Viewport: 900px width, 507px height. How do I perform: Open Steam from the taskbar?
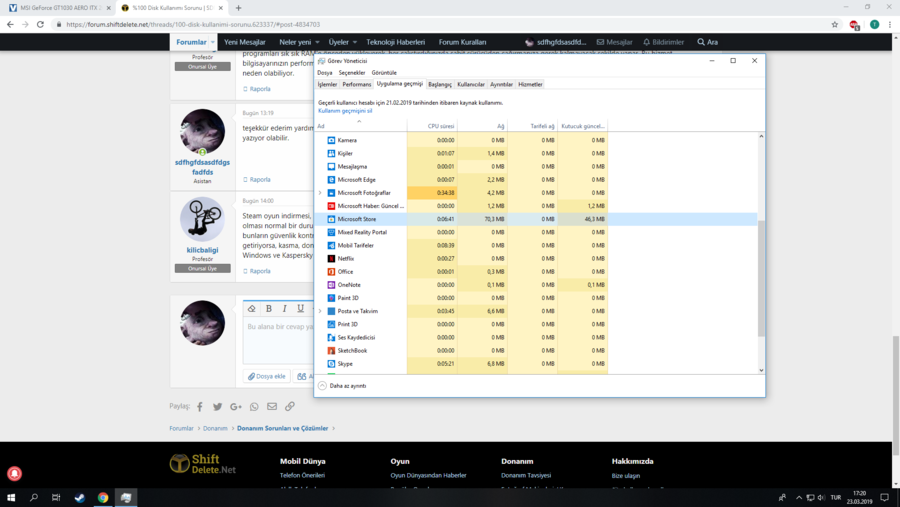point(80,498)
